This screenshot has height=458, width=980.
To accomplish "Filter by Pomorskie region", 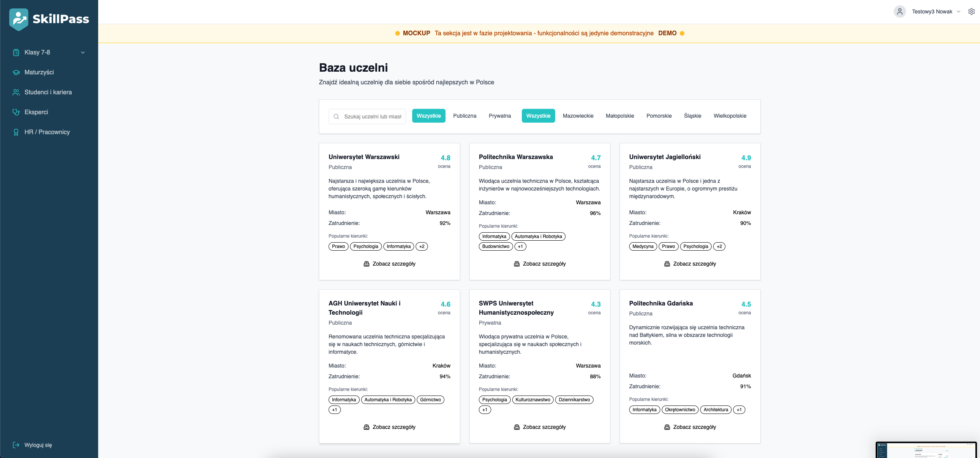I will (x=659, y=116).
